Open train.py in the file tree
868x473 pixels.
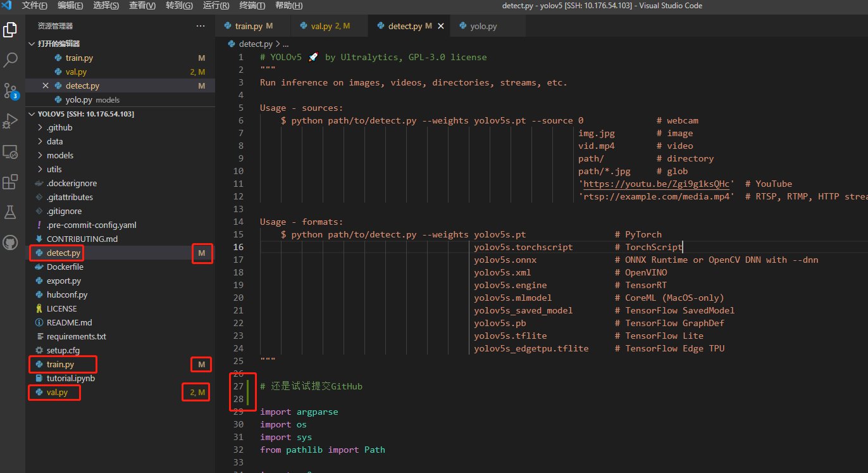120,364
